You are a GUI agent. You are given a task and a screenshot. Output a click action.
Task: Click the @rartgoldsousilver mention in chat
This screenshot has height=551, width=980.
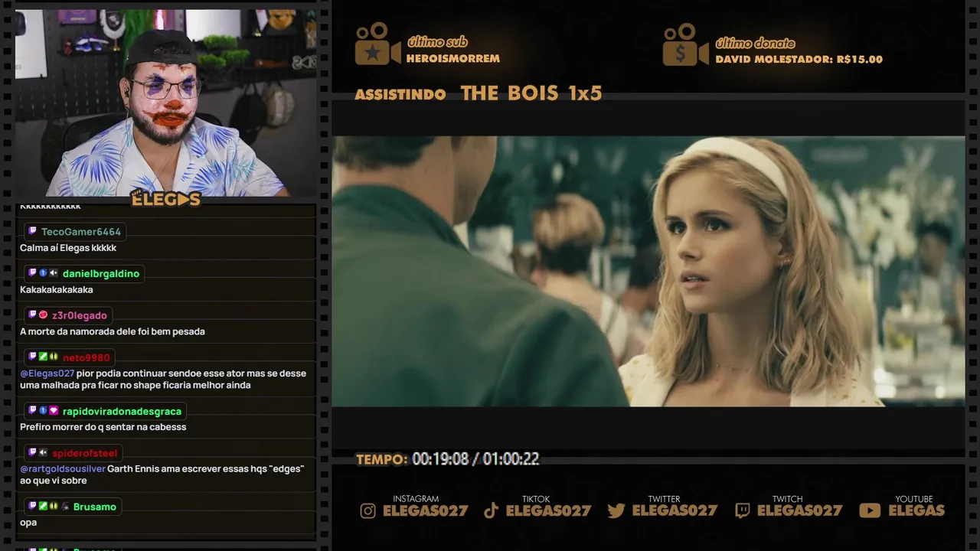tap(63, 469)
